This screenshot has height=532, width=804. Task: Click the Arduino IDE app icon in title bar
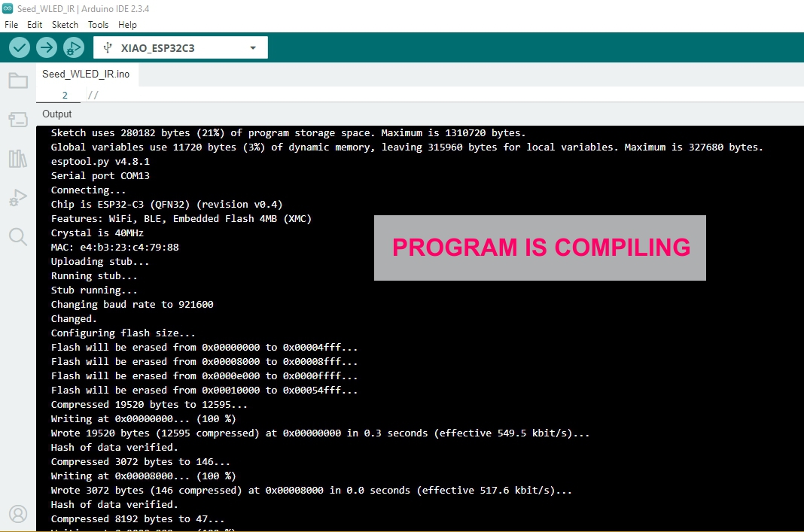click(8, 8)
